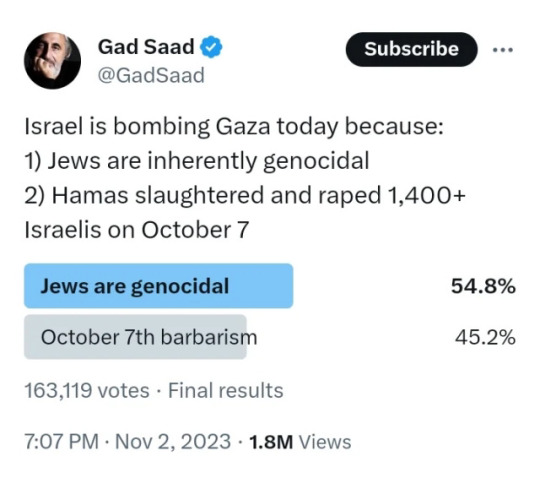This screenshot has height=478, width=540.
Task: Open Gad Saad's profile picture
Action: point(52,61)
